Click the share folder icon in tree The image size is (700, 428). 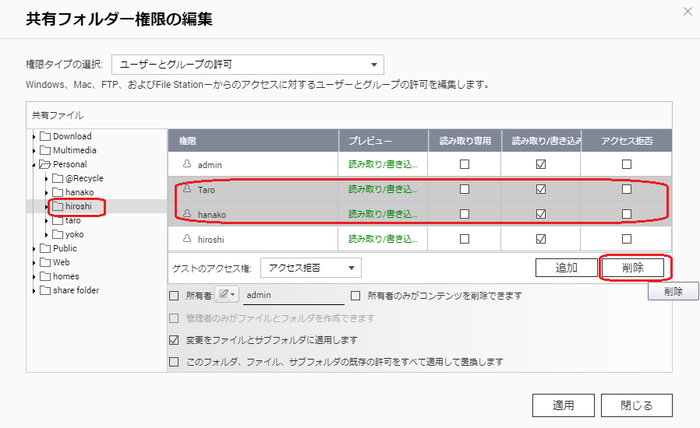coord(45,290)
